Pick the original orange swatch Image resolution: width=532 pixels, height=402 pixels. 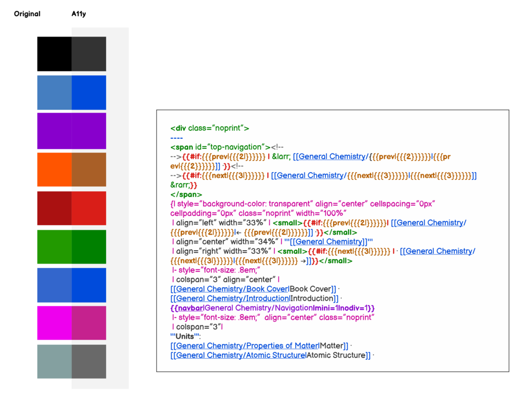54,170
